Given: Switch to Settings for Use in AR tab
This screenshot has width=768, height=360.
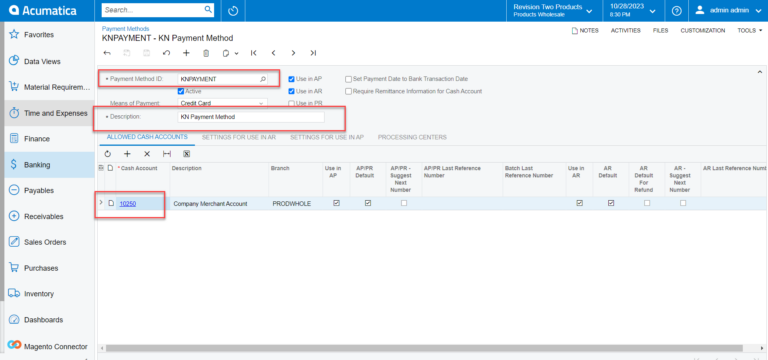Looking at the screenshot, I should pos(239,137).
